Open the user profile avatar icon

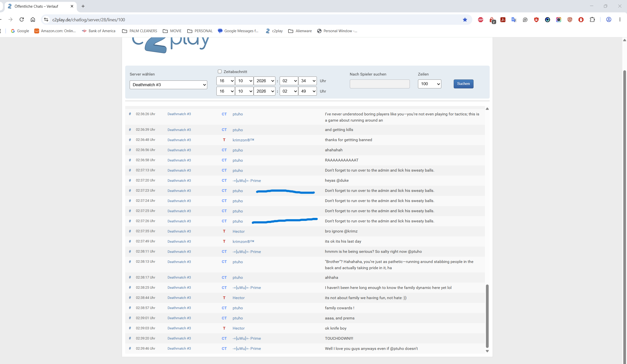pyautogui.click(x=609, y=20)
